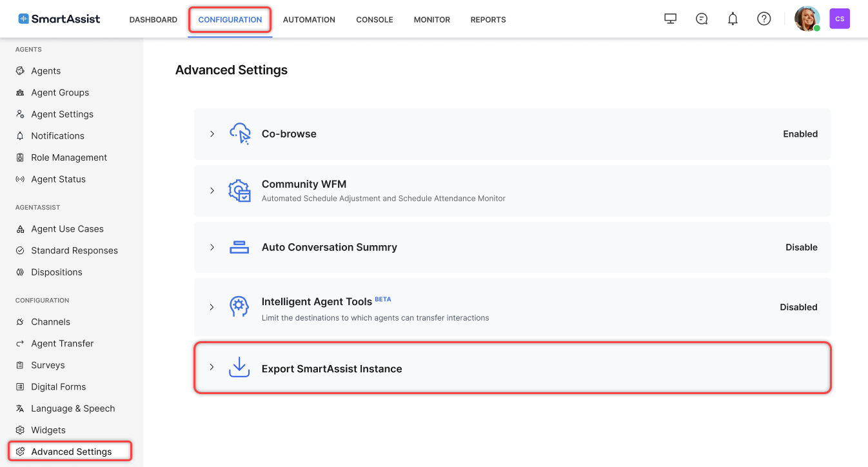This screenshot has width=868, height=467.
Task: Click Automated Schedule Adjustment description text
Action: [384, 199]
